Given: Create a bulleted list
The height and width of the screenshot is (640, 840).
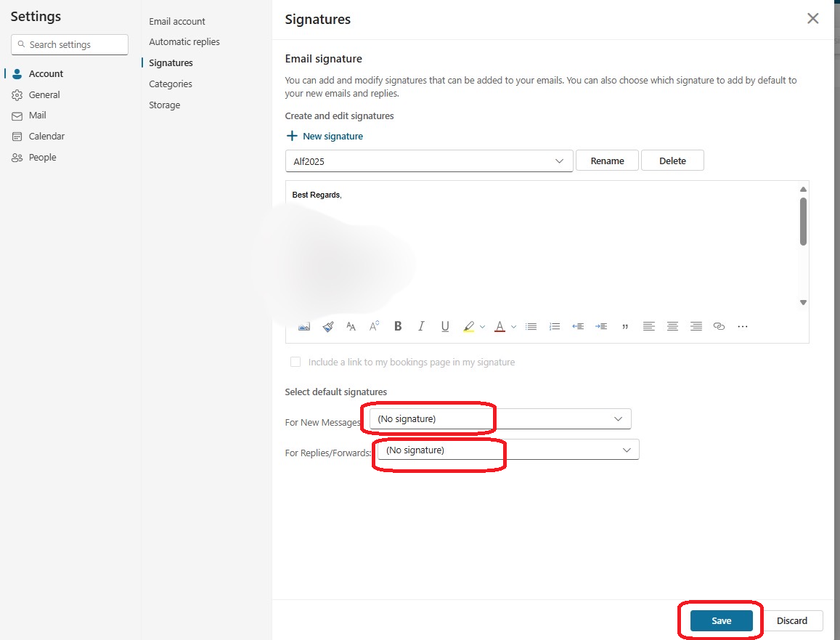Looking at the screenshot, I should tap(531, 326).
